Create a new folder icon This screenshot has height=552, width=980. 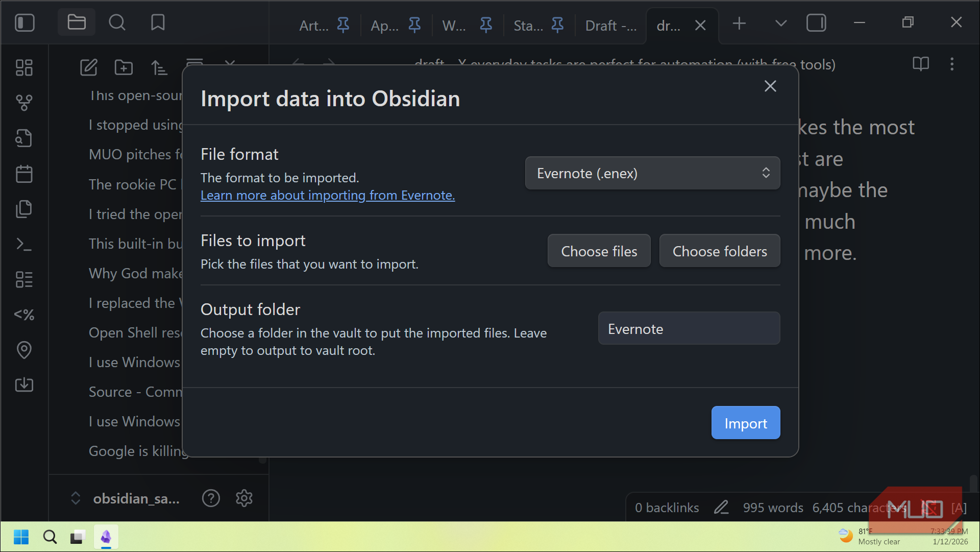coord(124,67)
